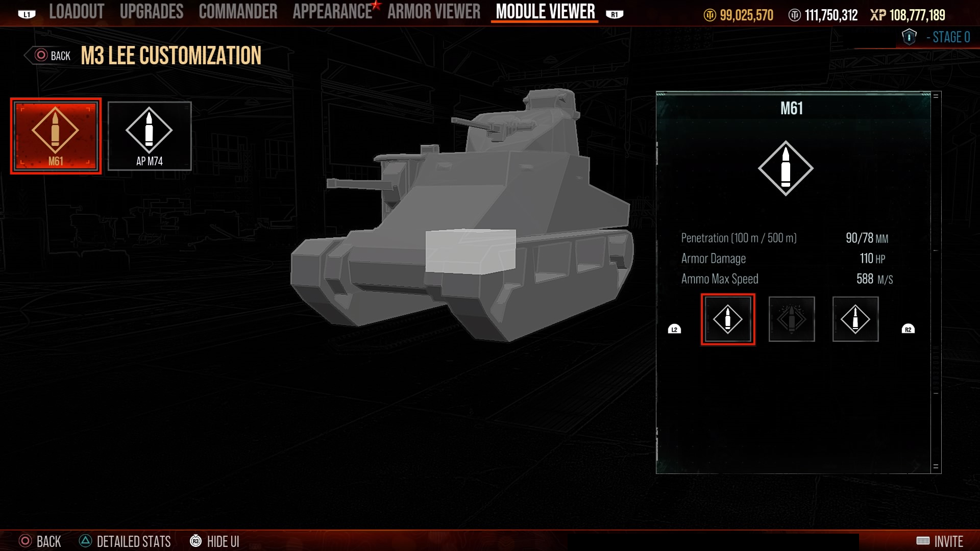980x551 pixels.
Task: Go to the Commander tab
Action: tap(238, 12)
